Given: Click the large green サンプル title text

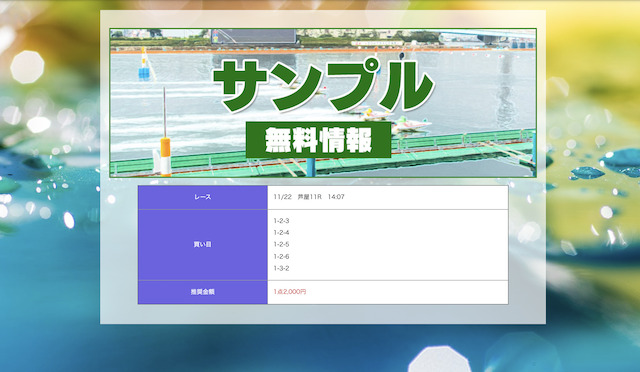Looking at the screenshot, I should (323, 86).
